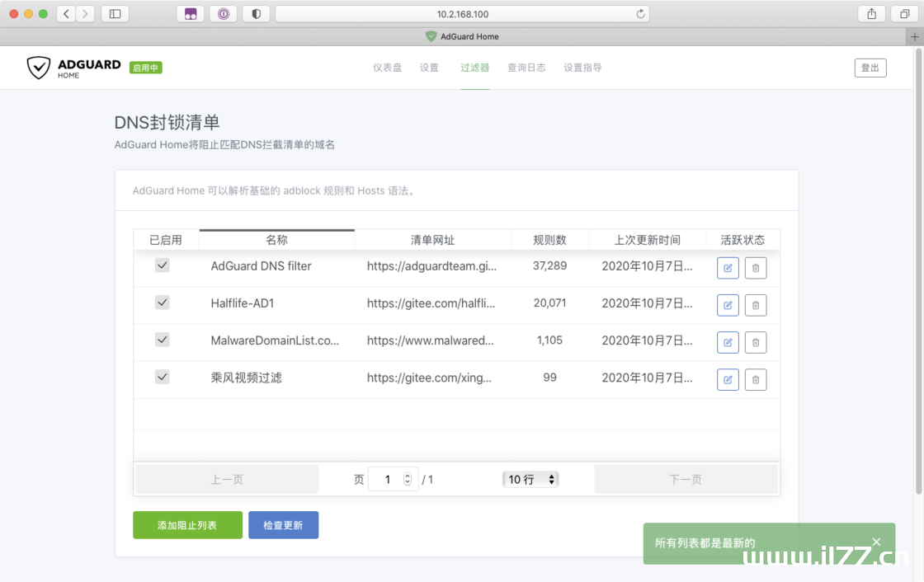Click the page vertical scrollbar

click(x=918, y=271)
